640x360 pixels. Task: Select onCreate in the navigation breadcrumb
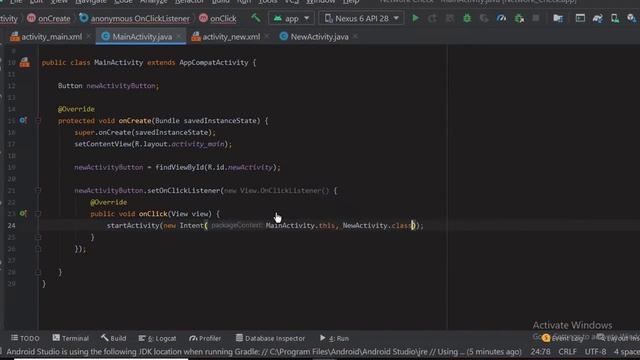point(49,18)
